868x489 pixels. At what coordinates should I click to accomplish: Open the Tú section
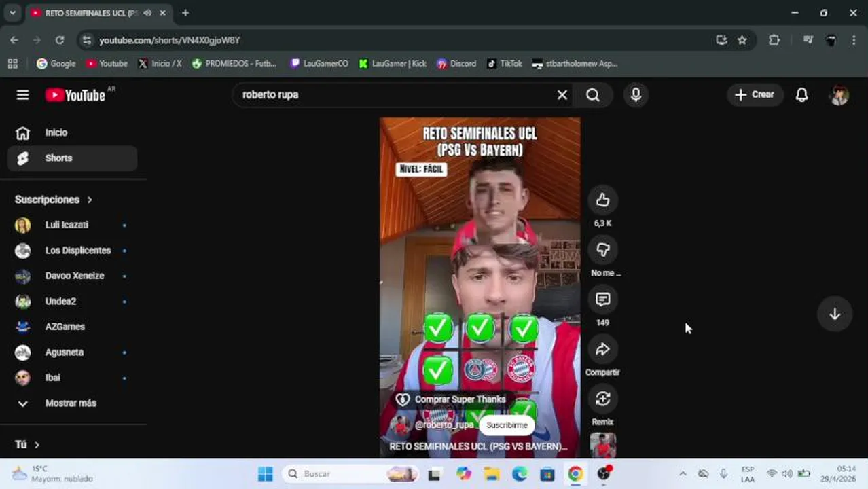tap(27, 445)
